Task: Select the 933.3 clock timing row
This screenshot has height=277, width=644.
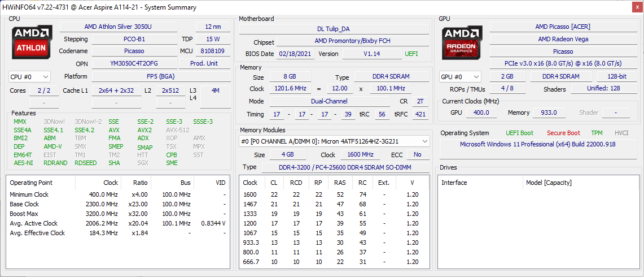Action: coord(334,243)
